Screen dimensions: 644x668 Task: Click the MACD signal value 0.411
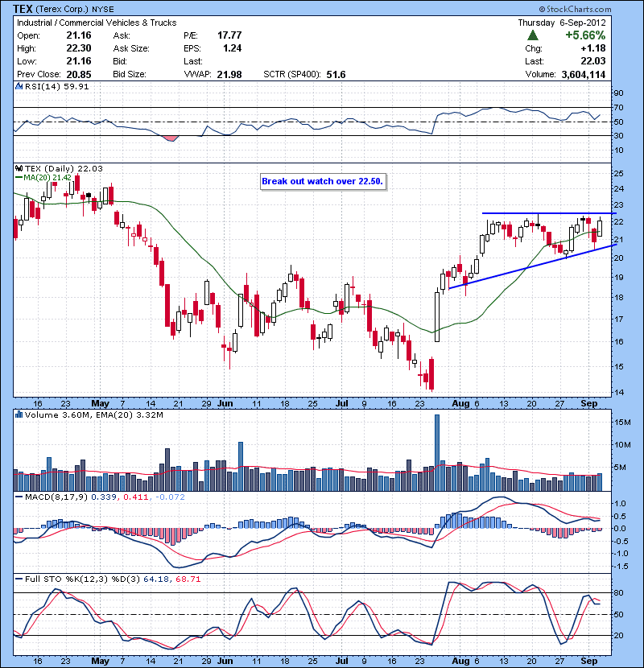coord(136,497)
